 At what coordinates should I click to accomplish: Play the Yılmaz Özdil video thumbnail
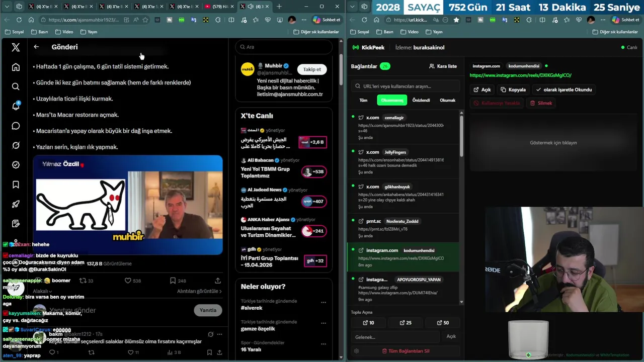tap(128, 205)
